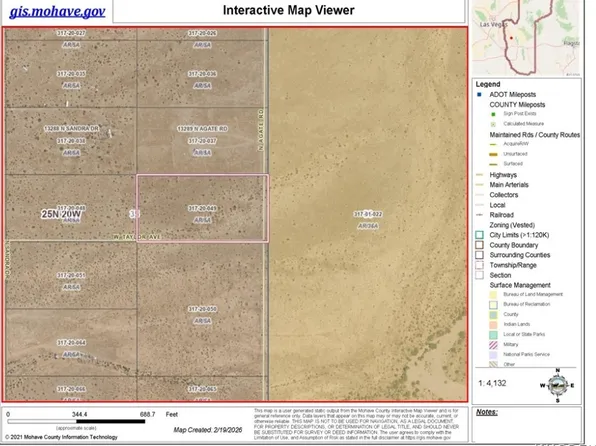The image size is (596, 446).
Task: Click parcel label 317-20-027
Action: (x=71, y=33)
